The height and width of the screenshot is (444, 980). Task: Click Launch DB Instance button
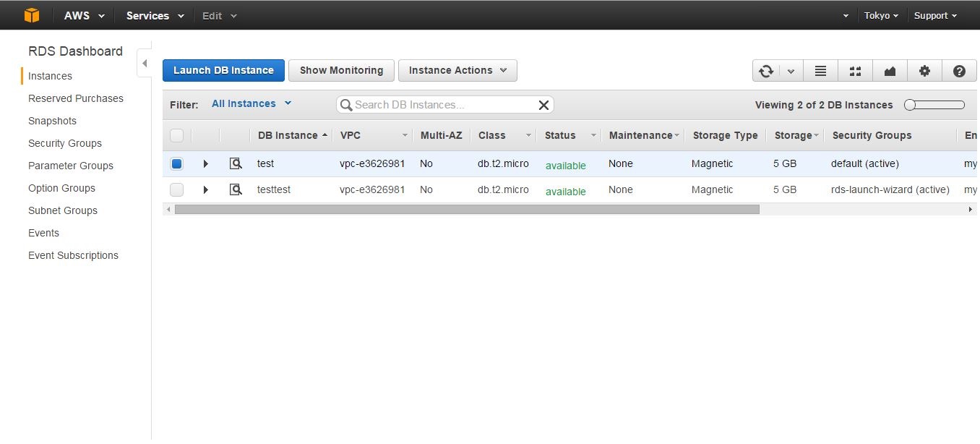pos(223,70)
